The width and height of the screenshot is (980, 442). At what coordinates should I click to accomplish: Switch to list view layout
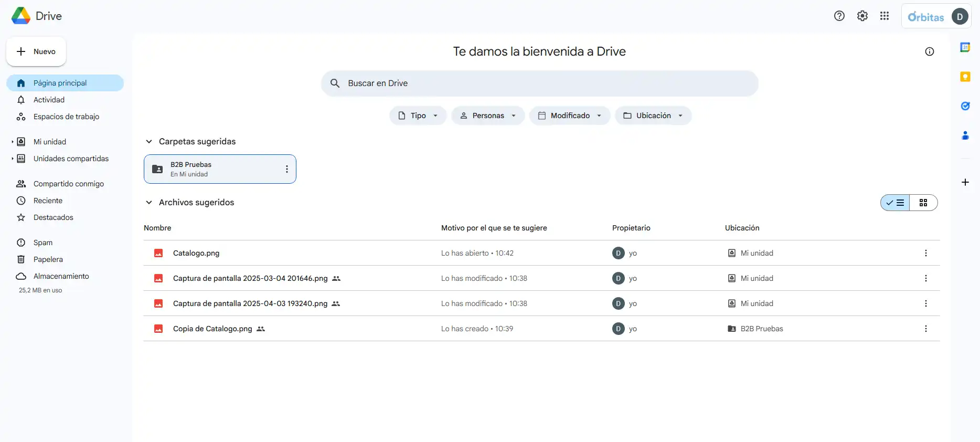[x=895, y=203]
